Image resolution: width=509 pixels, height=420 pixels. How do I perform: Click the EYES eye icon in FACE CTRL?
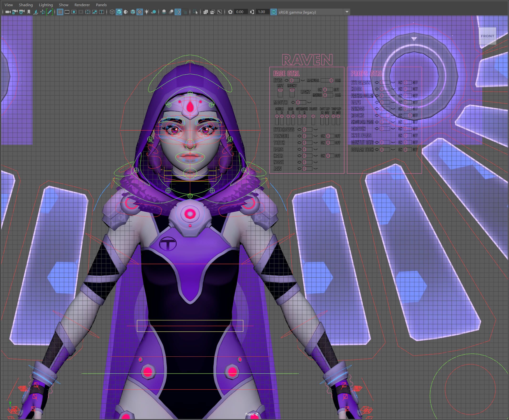[287, 80]
